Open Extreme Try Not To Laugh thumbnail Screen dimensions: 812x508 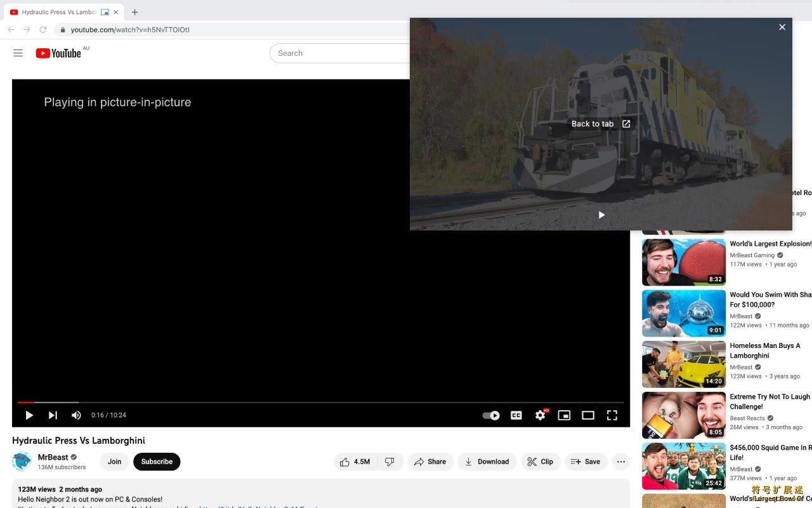[684, 415]
